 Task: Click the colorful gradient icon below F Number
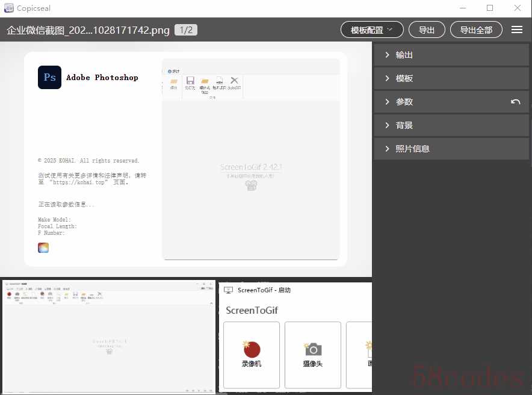point(43,247)
